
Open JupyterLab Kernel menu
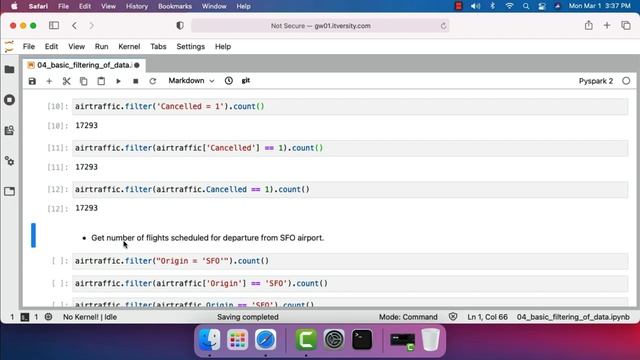(x=129, y=47)
